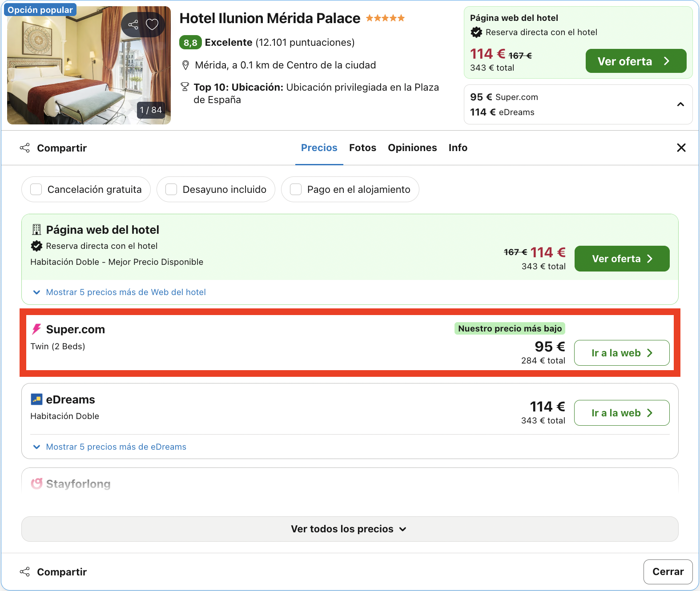Screen dimensions: 700x591
Task: Expand Mostrar 5 precios más de eDreams
Action: (x=109, y=447)
